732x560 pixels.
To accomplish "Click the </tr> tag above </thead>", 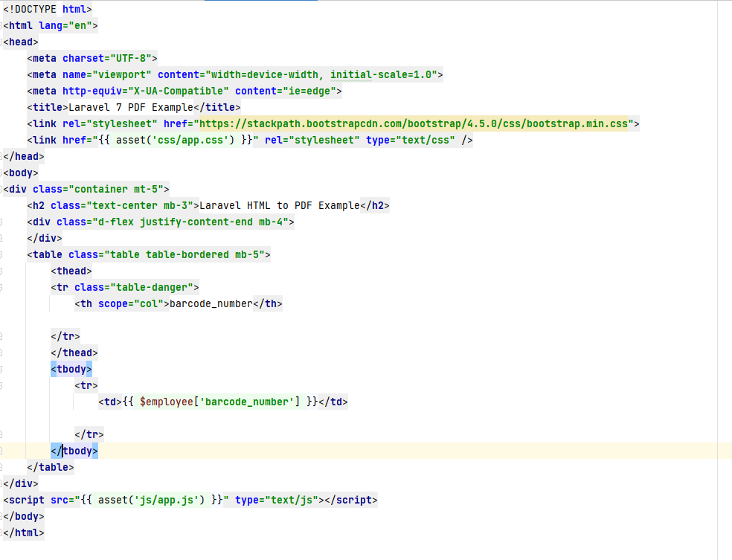I will click(65, 336).
